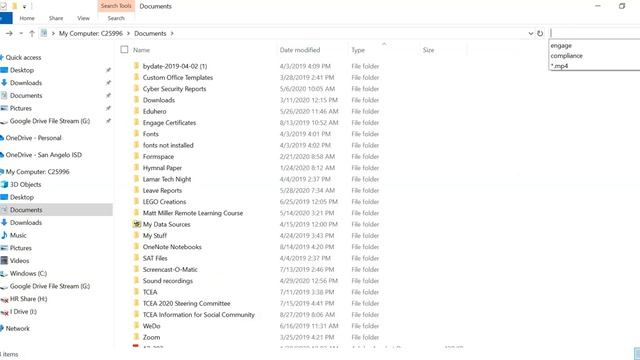Open OneDrive - San Angelo ISD
Screen dimensions: 640x360
click(44, 155)
